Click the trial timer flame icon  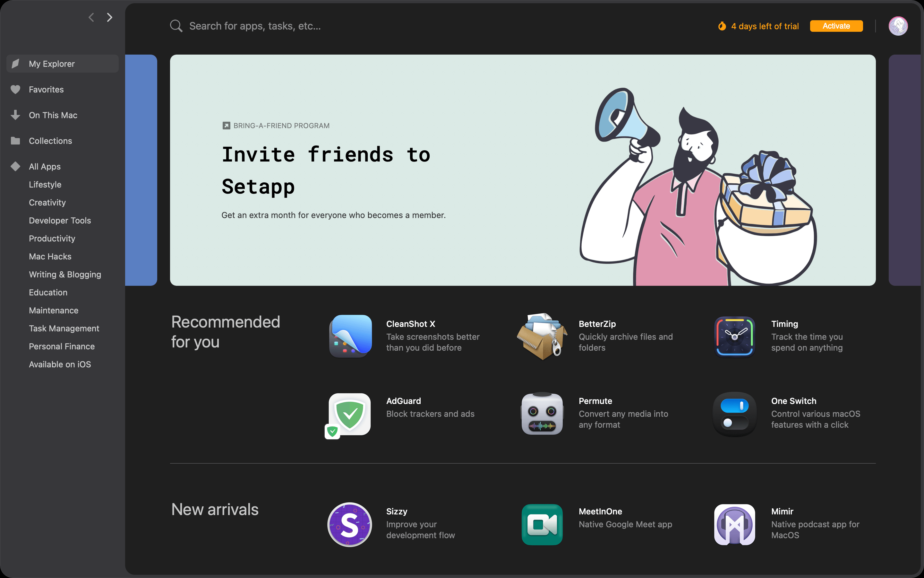pyautogui.click(x=722, y=26)
